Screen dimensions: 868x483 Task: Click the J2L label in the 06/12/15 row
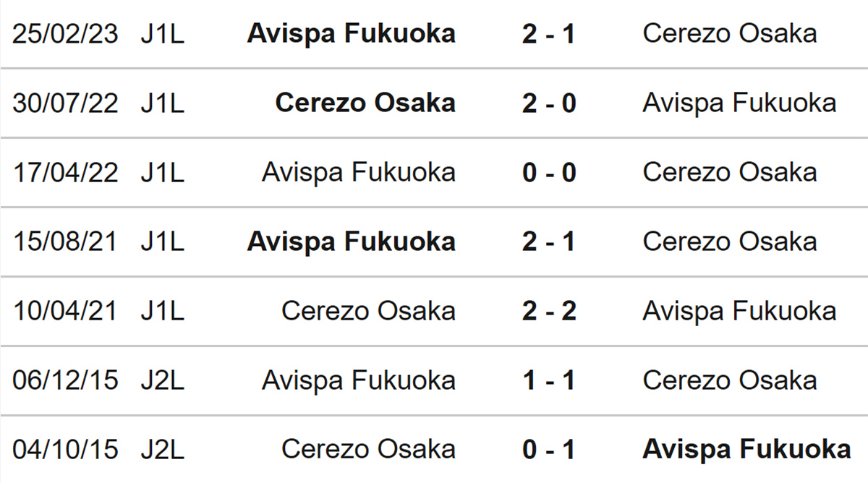[163, 380]
